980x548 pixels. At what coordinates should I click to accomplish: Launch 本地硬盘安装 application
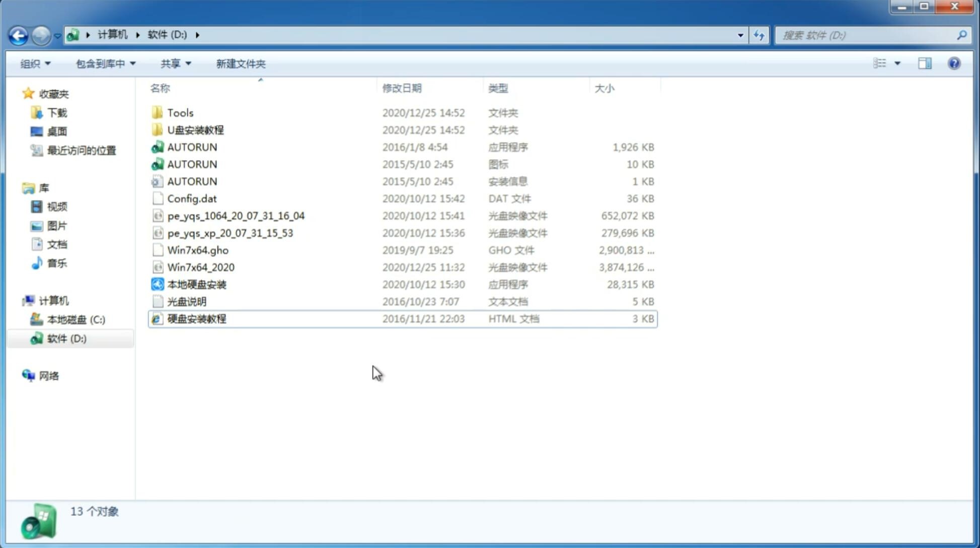pyautogui.click(x=196, y=284)
